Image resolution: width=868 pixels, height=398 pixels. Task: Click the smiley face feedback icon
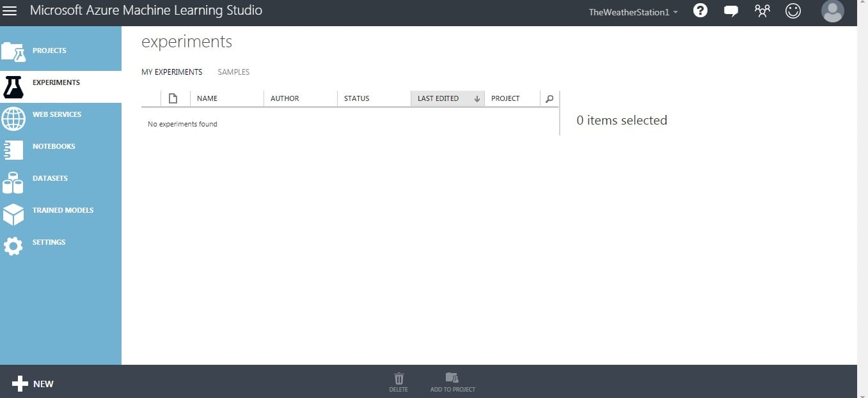click(x=793, y=11)
